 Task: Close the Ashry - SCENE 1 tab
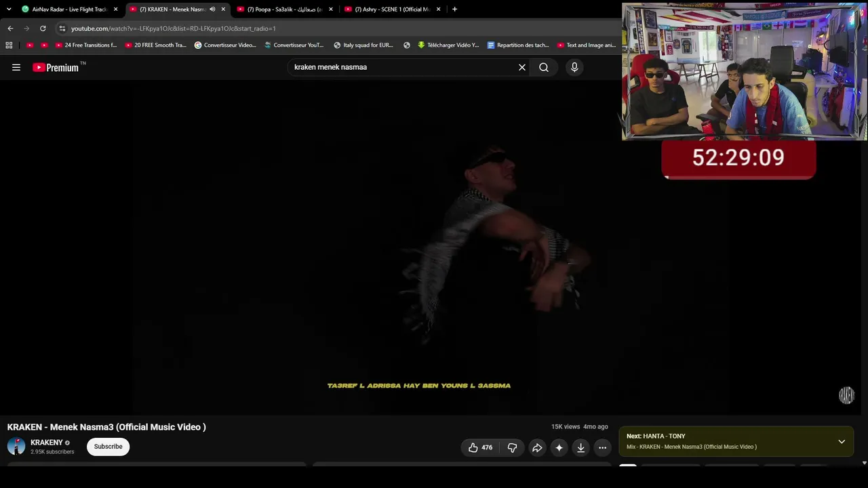(x=439, y=9)
